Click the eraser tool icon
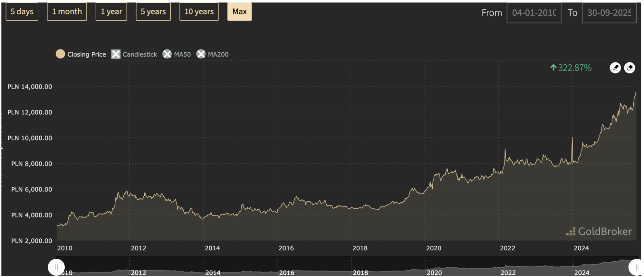Image resolution: width=644 pixels, height=277 pixels. (x=630, y=68)
